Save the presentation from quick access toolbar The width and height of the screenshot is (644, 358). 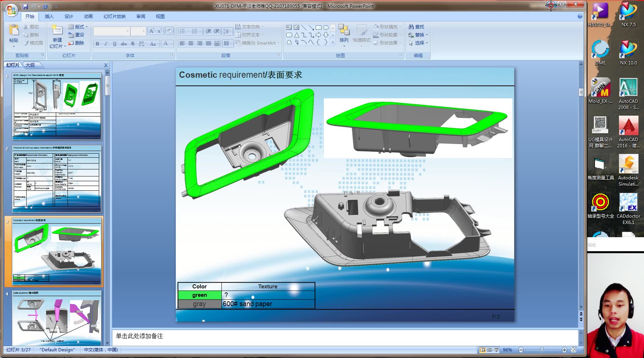tap(25, 7)
